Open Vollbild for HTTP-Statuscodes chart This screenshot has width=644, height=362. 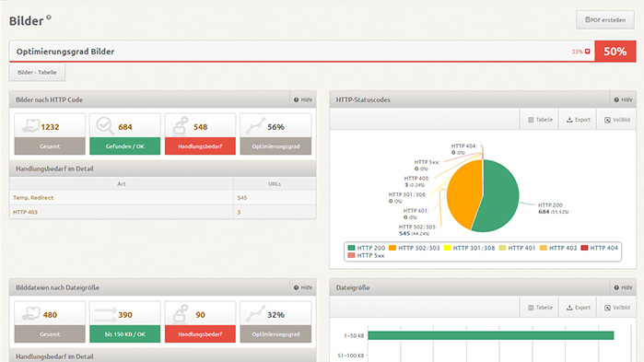click(616, 120)
